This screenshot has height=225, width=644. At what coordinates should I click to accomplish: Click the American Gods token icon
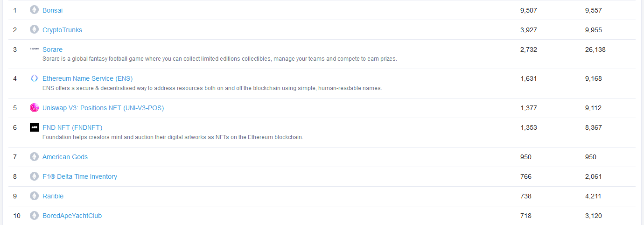[x=34, y=157]
